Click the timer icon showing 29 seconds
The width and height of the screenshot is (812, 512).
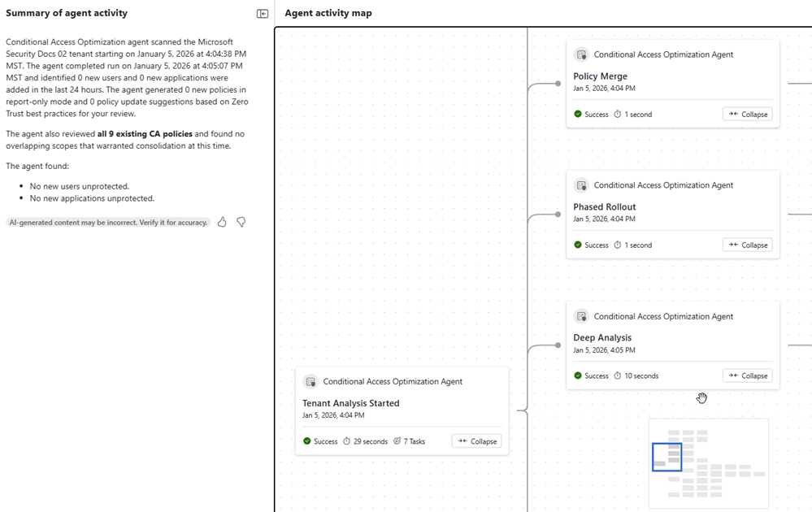pos(347,440)
